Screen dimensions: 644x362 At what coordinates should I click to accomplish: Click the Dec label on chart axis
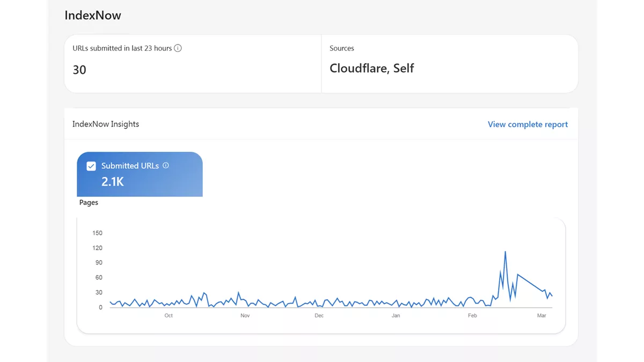tap(319, 316)
